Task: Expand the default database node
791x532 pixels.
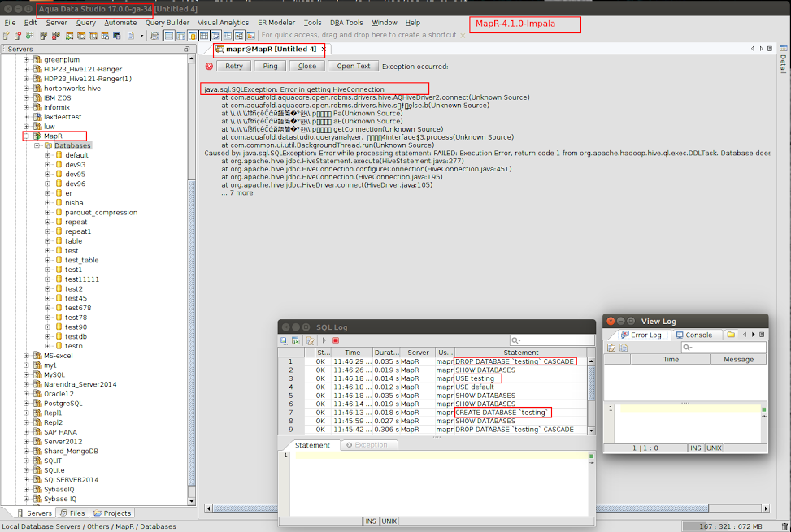Action: pyautogui.click(x=47, y=155)
